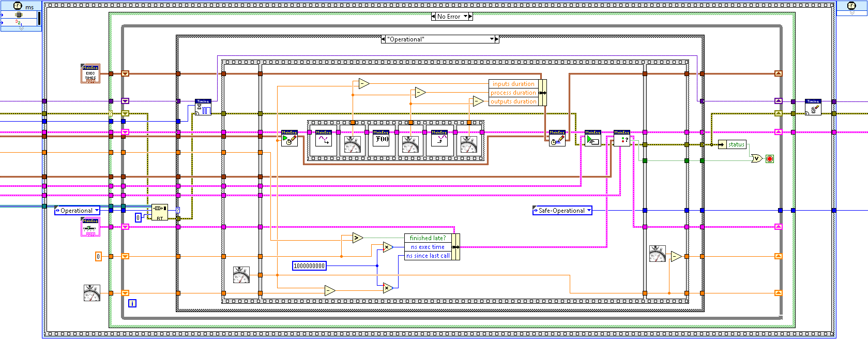Click the subtract node feeding process duration
The width and height of the screenshot is (868, 339).
point(420,92)
